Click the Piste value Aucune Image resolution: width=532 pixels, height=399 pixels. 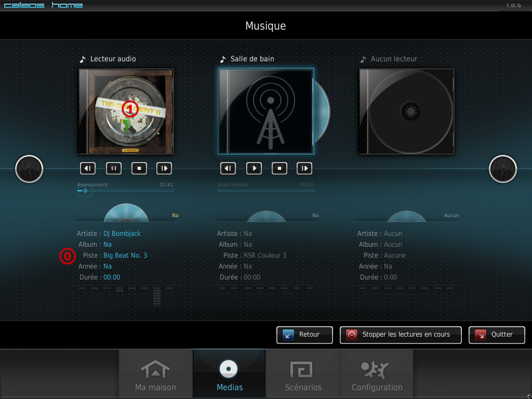pyautogui.click(x=395, y=255)
